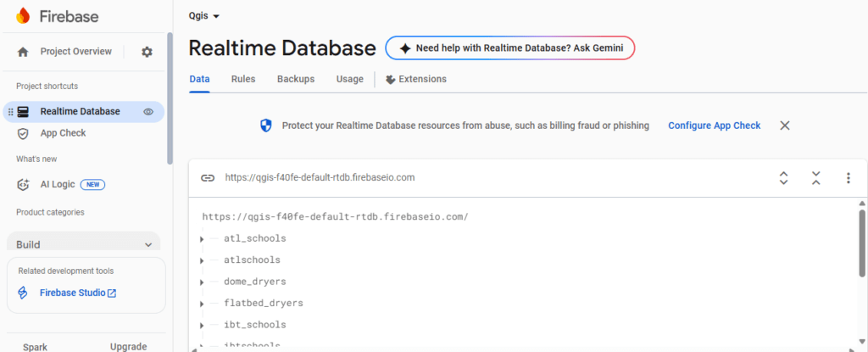
Task: Click the AI Logic sparkle icon
Action: [x=23, y=185]
